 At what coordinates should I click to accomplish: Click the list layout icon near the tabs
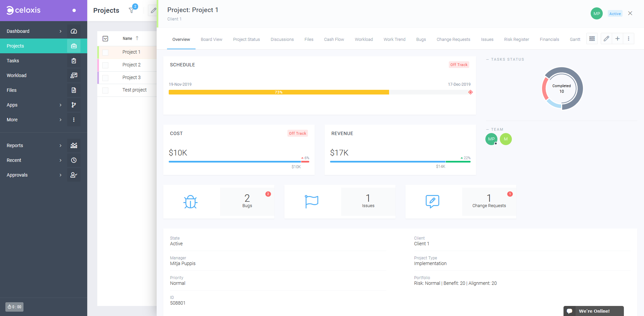click(592, 39)
